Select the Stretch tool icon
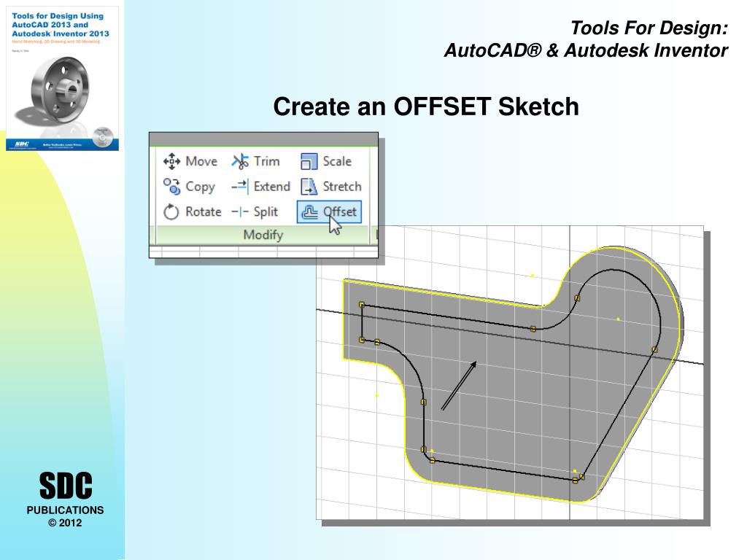Viewport: 747px width, 560px height. [309, 187]
